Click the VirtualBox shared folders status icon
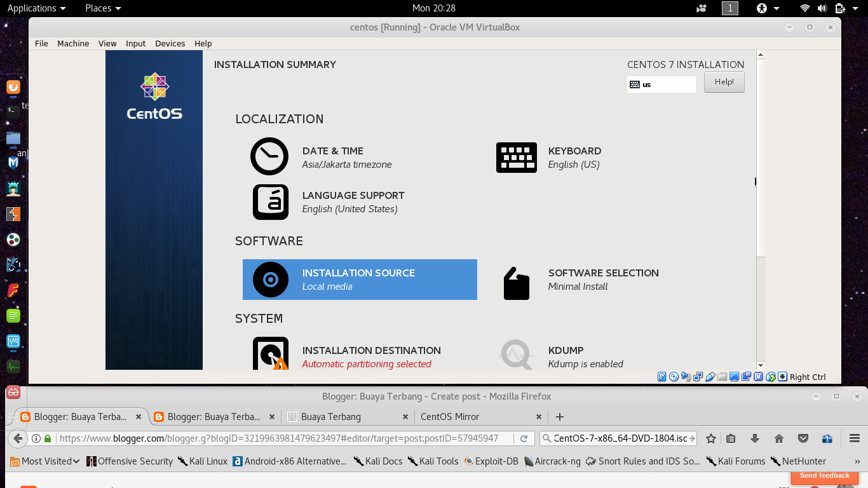This screenshot has width=868, height=488. (x=722, y=377)
